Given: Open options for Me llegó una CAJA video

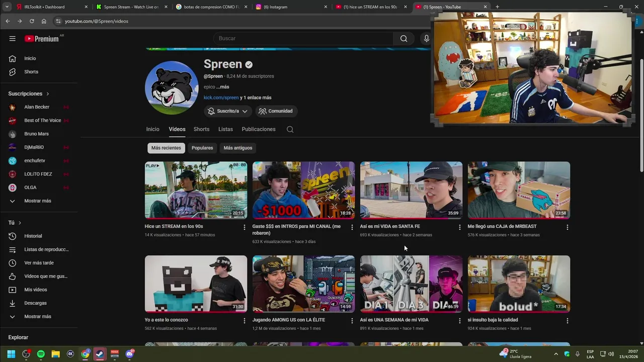Looking at the screenshot, I should (x=567, y=227).
